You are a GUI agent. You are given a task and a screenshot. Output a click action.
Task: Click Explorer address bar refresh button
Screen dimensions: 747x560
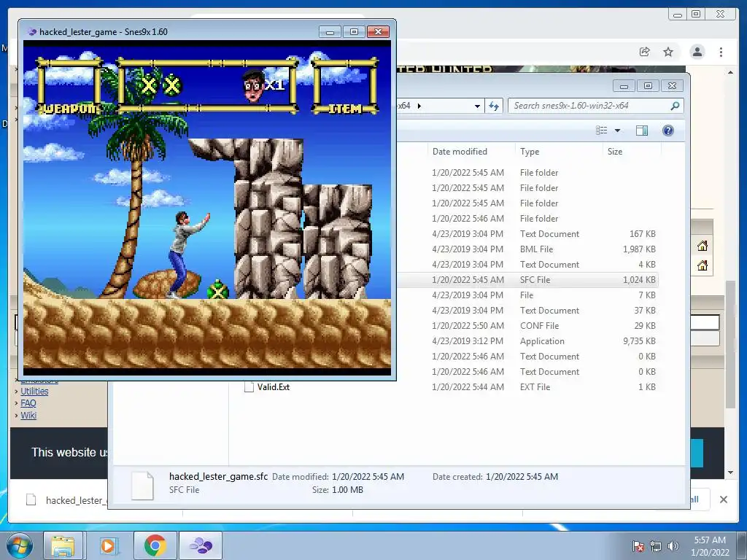pos(494,106)
